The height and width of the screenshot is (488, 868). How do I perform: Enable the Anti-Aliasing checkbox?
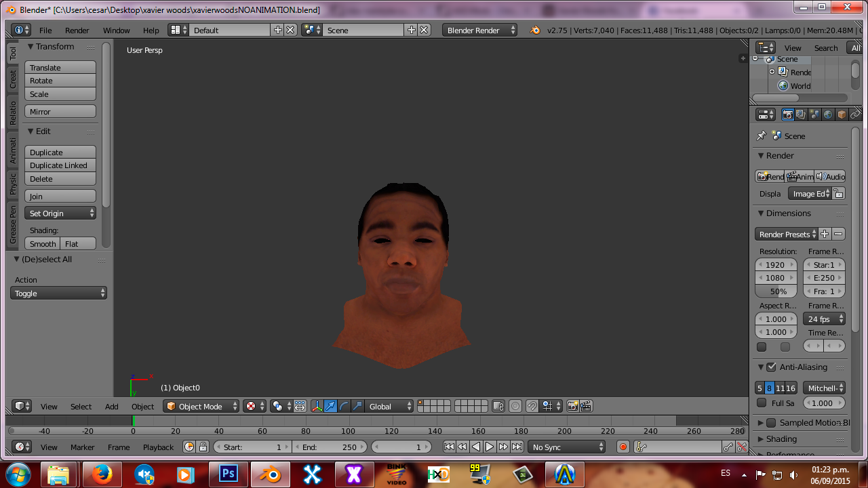pos(771,367)
